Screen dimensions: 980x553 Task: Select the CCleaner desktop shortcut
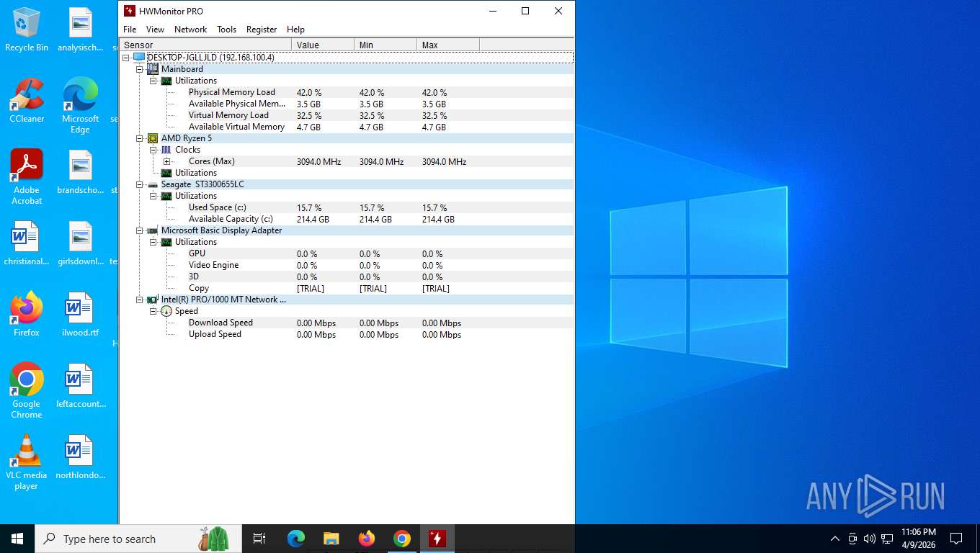(27, 101)
